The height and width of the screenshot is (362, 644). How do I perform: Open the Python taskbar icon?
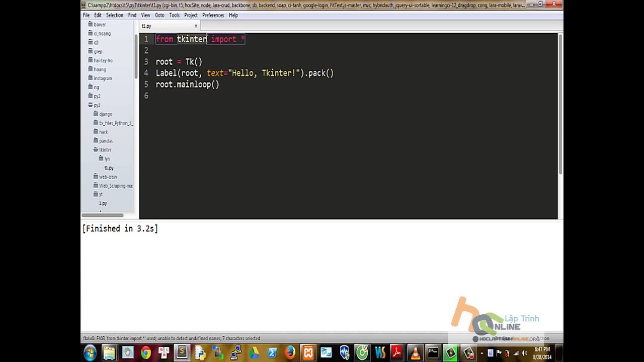click(200, 352)
